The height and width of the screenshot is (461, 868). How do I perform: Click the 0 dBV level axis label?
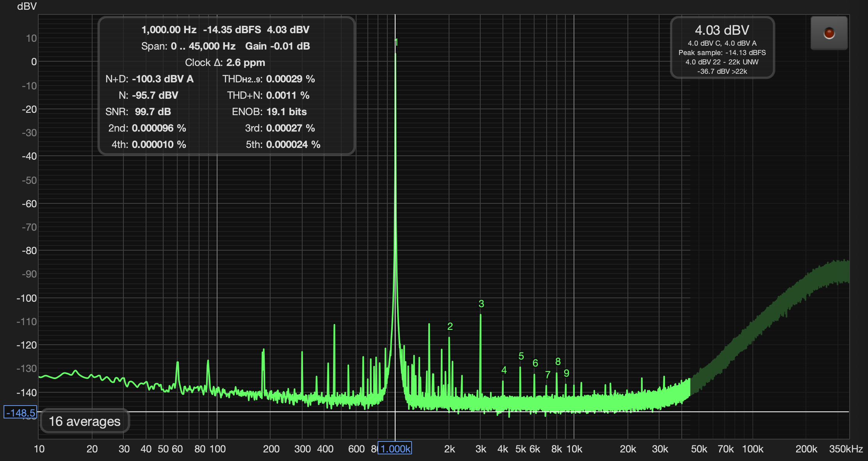[x=34, y=62]
